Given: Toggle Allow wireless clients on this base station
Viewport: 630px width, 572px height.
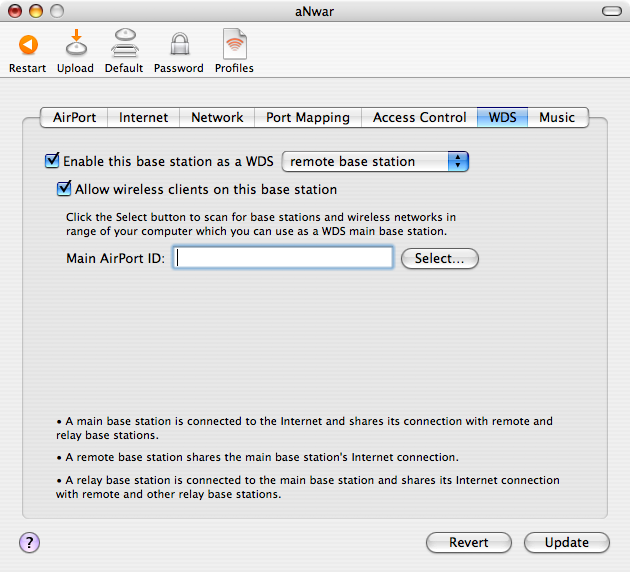Looking at the screenshot, I should (64, 189).
